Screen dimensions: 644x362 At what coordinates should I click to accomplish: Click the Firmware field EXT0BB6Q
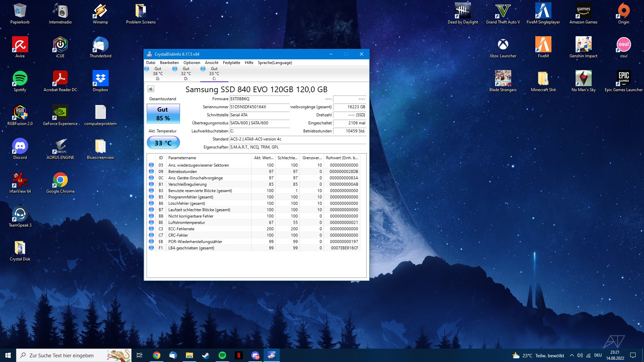259,99
